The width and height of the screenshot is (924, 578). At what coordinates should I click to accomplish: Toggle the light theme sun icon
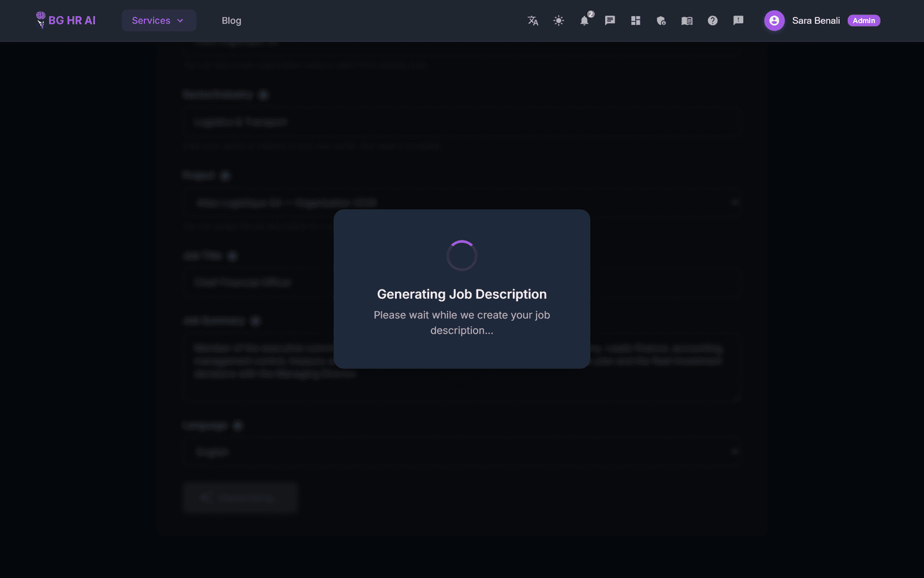point(558,21)
